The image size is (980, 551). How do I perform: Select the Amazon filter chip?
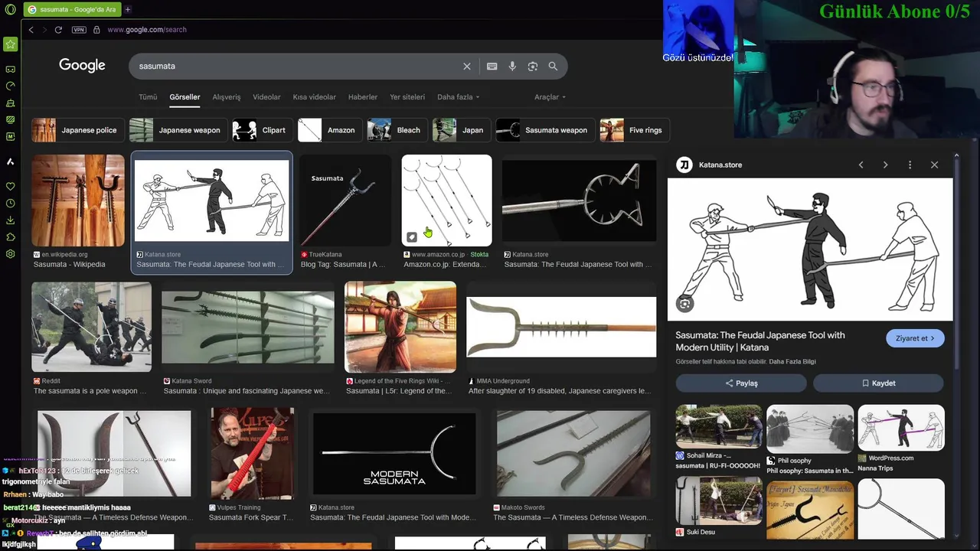pos(329,130)
